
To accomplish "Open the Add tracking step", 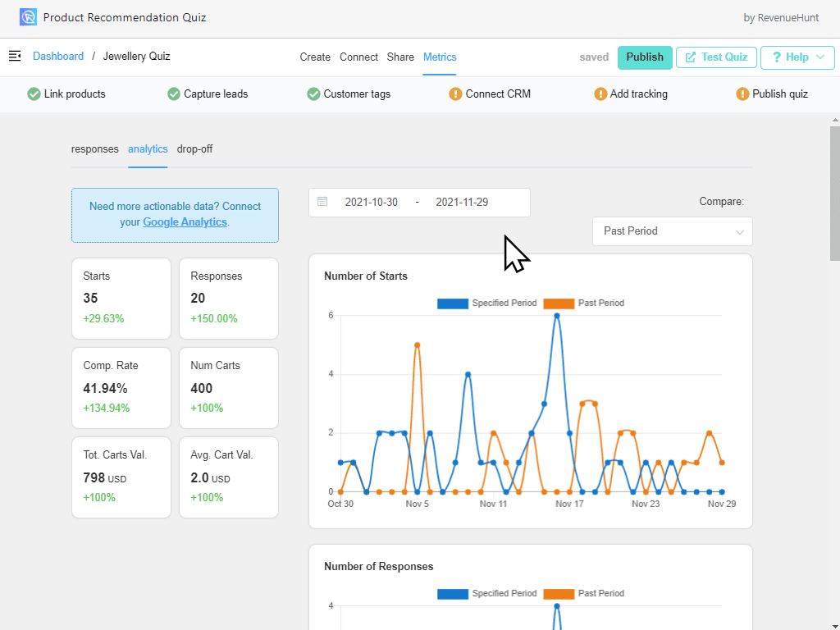I will point(631,94).
